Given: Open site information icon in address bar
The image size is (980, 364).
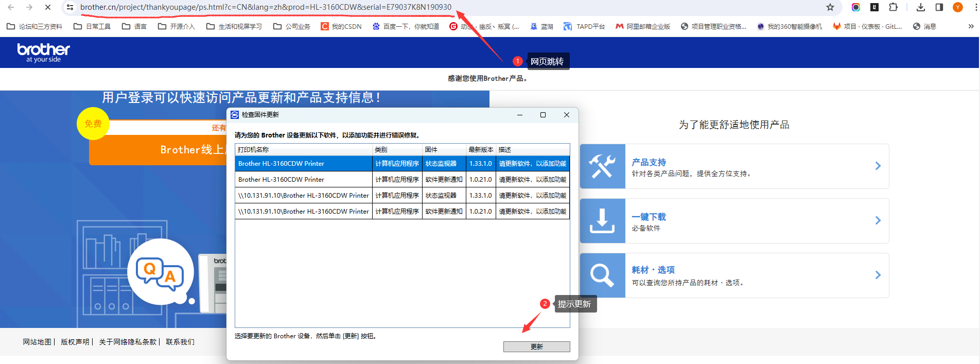Looking at the screenshot, I should 70,7.
